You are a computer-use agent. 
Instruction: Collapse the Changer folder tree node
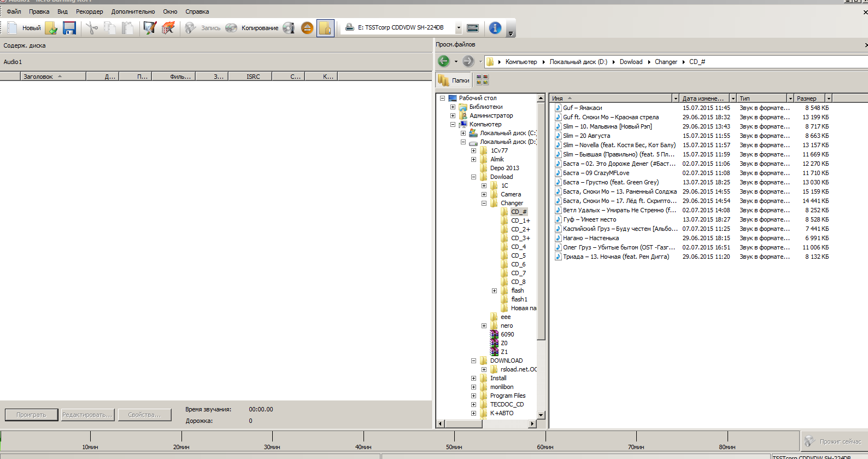click(x=484, y=203)
